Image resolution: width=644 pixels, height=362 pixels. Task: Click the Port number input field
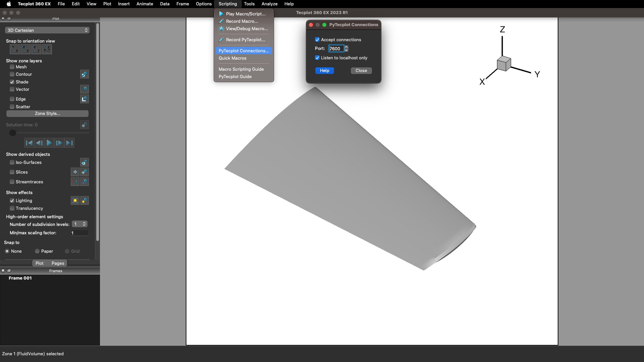(336, 49)
